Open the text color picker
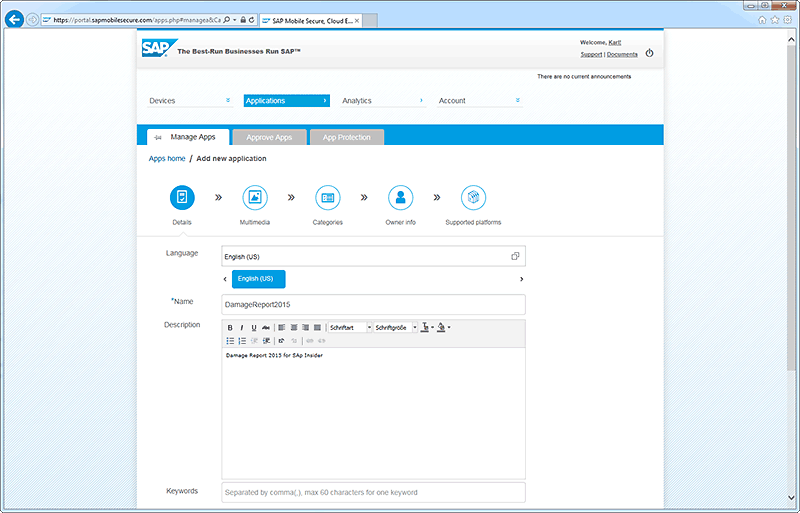This screenshot has height=513, width=800. 426,327
